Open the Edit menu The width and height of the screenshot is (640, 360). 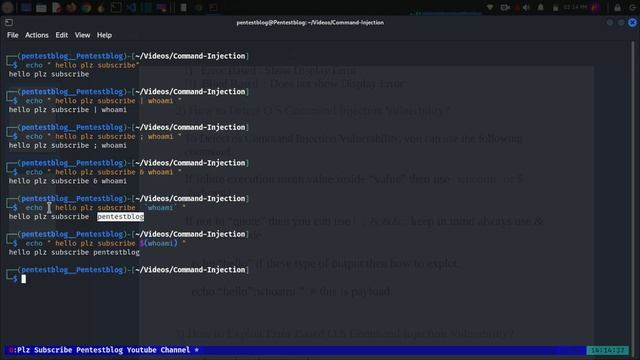point(62,35)
